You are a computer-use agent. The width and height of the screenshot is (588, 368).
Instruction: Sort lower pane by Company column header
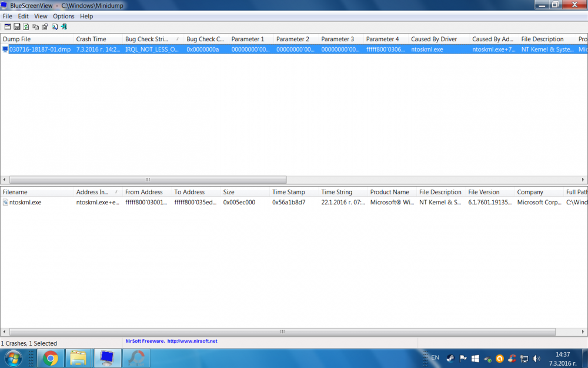(x=539, y=192)
